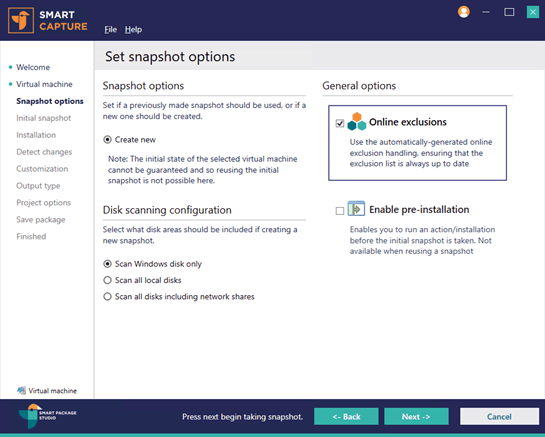This screenshot has width=545, height=437.
Task: Open the user account profile icon
Action: point(464,12)
